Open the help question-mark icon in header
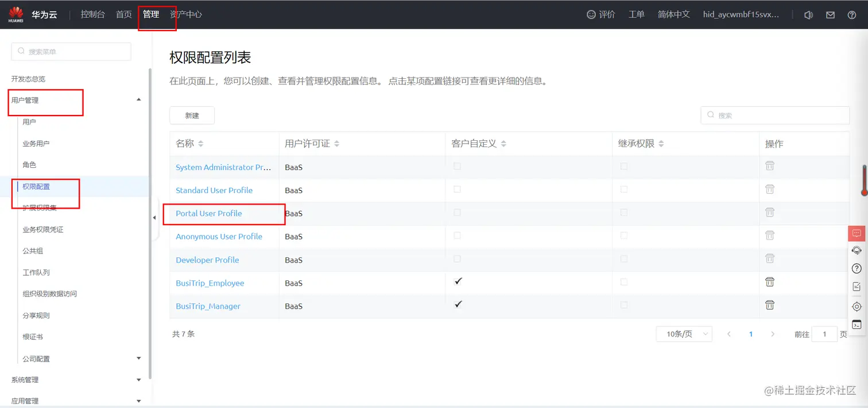Image resolution: width=868 pixels, height=408 pixels. click(852, 15)
